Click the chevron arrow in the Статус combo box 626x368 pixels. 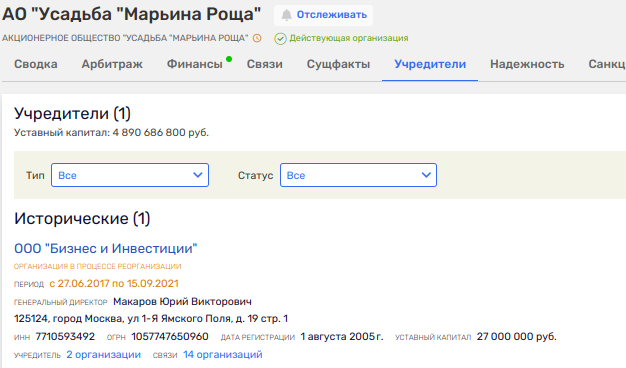pos(426,175)
